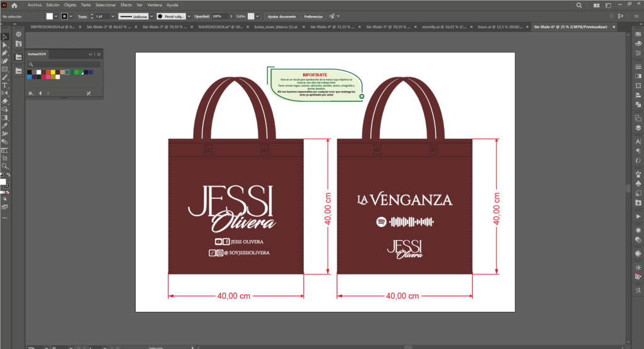Open the Character panel icon in right dock
Viewport: 644px width, 349px height.
click(x=638, y=141)
